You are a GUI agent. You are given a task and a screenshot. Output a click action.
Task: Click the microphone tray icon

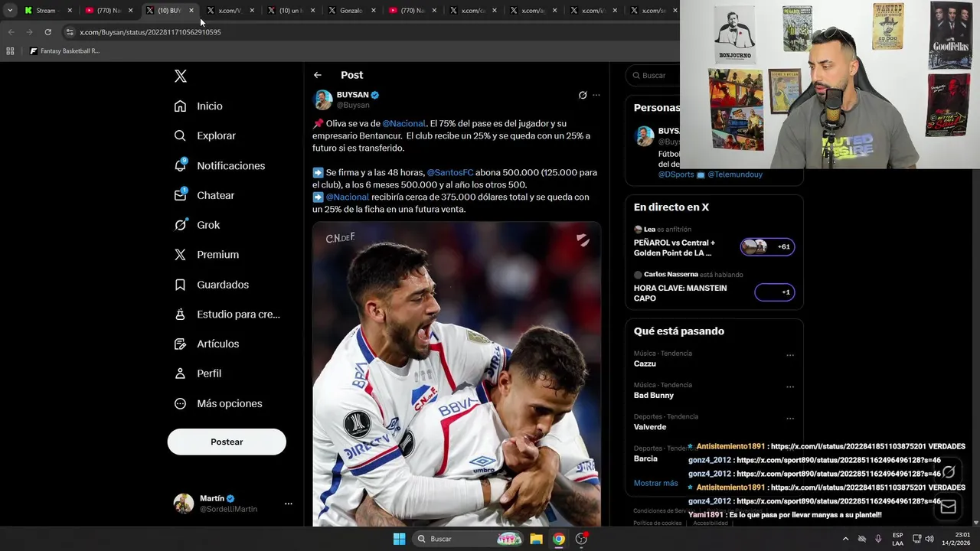point(878,539)
